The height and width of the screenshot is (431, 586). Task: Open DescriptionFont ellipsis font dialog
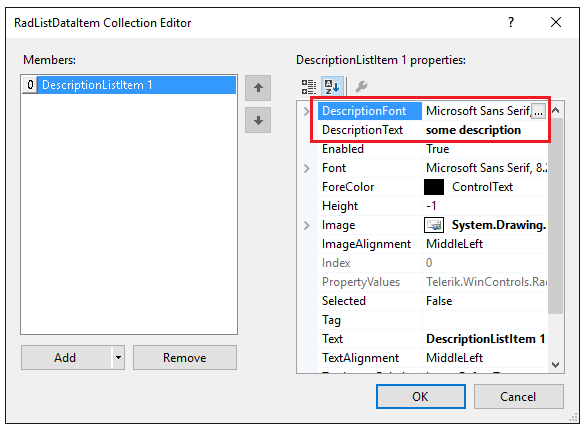click(x=538, y=111)
